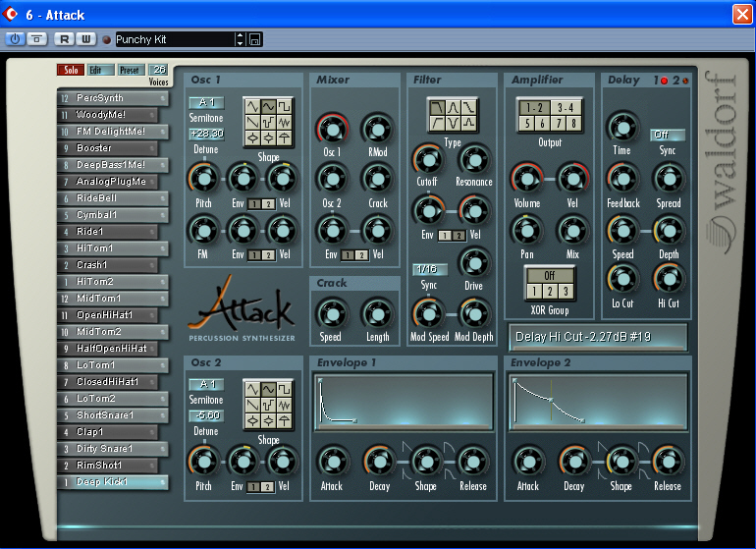
Task: Click the Envelope 1 decay end handle
Action: [x=354, y=420]
